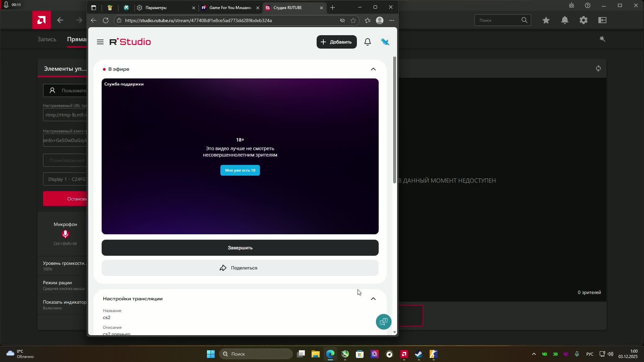Collapse the 'Настройки трансляции' section
The height and width of the screenshot is (362, 644).
pos(373,299)
